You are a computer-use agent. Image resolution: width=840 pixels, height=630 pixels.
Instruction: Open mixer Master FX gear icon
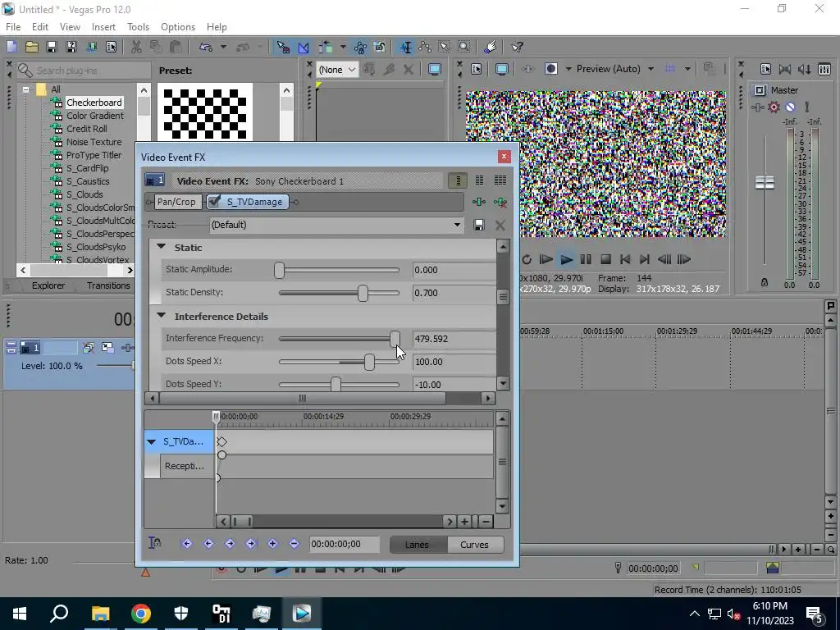tap(774, 107)
